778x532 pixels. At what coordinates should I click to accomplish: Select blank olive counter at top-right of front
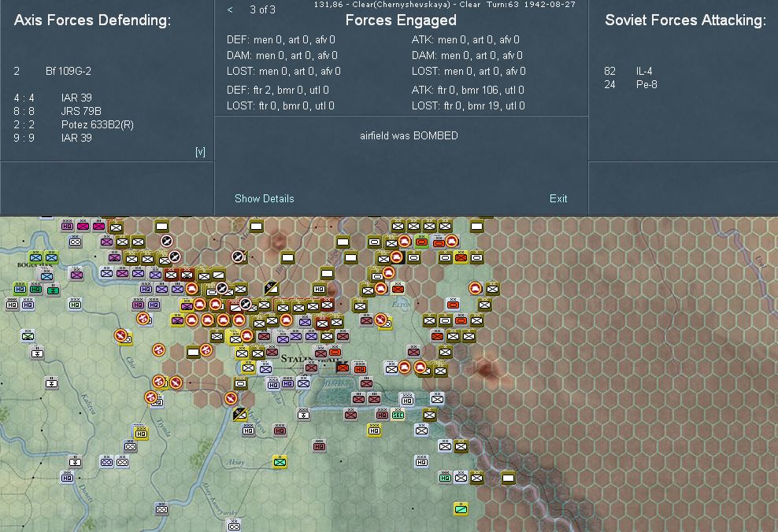[477, 226]
